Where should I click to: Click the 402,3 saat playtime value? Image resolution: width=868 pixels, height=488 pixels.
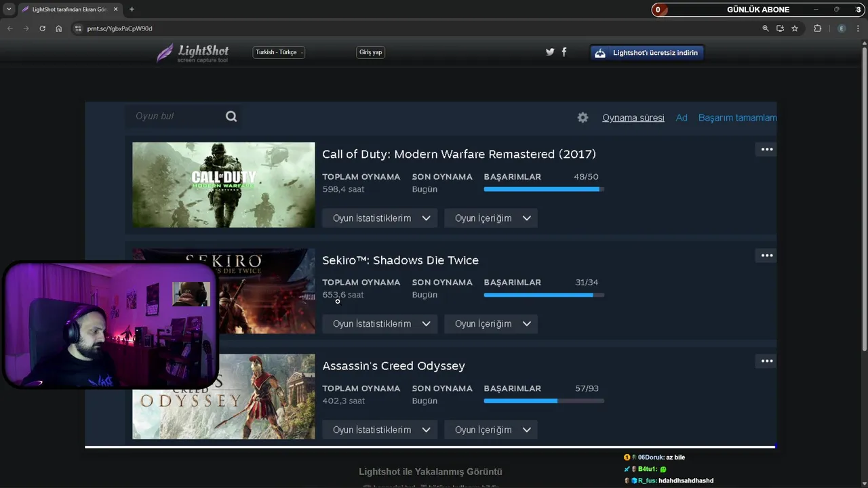click(x=343, y=401)
